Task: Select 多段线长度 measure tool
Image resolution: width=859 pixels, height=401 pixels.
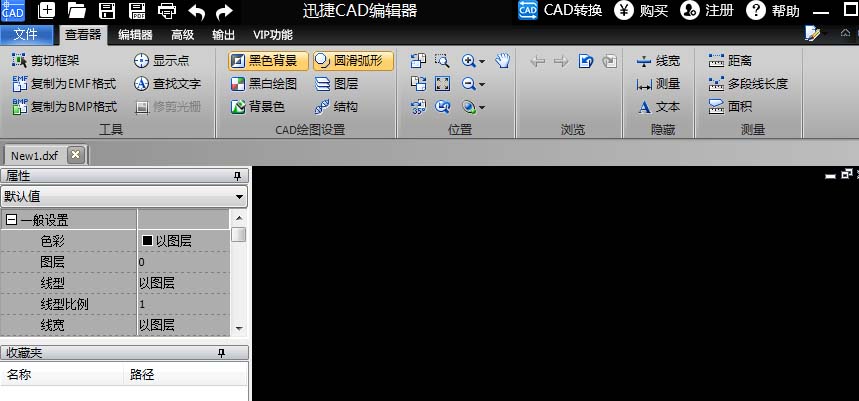Action: click(x=748, y=84)
